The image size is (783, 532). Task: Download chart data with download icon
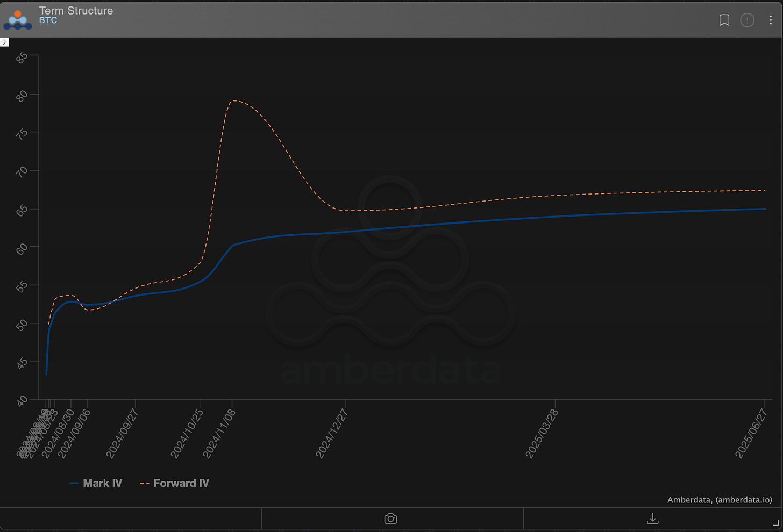click(652, 519)
